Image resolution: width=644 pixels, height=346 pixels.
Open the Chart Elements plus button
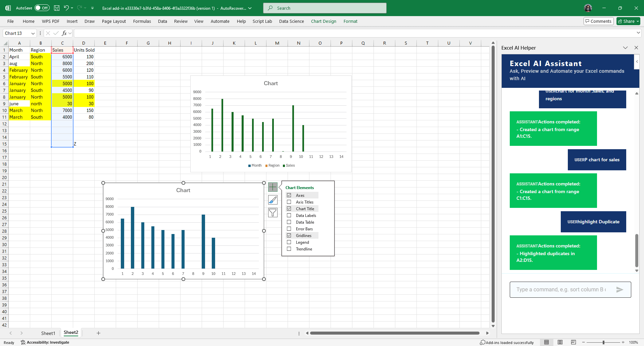point(273,187)
